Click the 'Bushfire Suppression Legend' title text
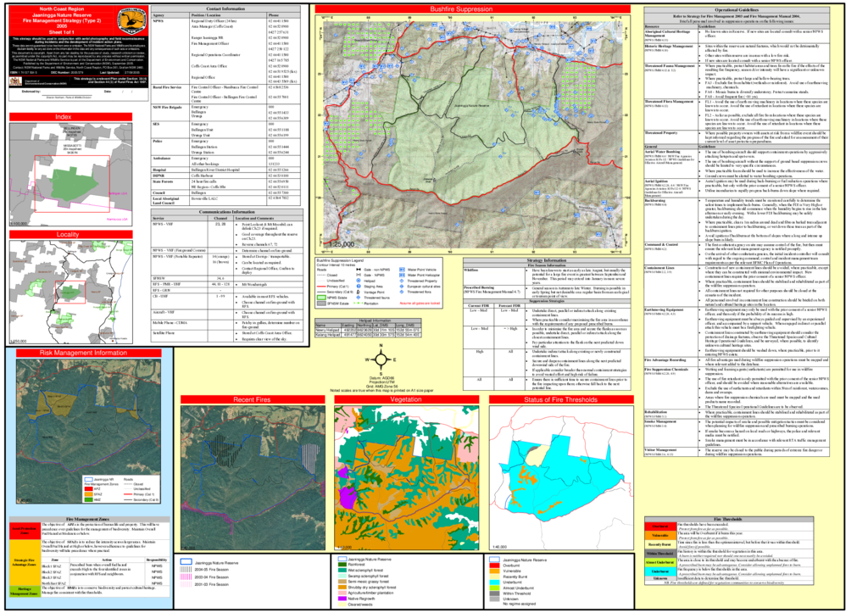 tap(341, 261)
